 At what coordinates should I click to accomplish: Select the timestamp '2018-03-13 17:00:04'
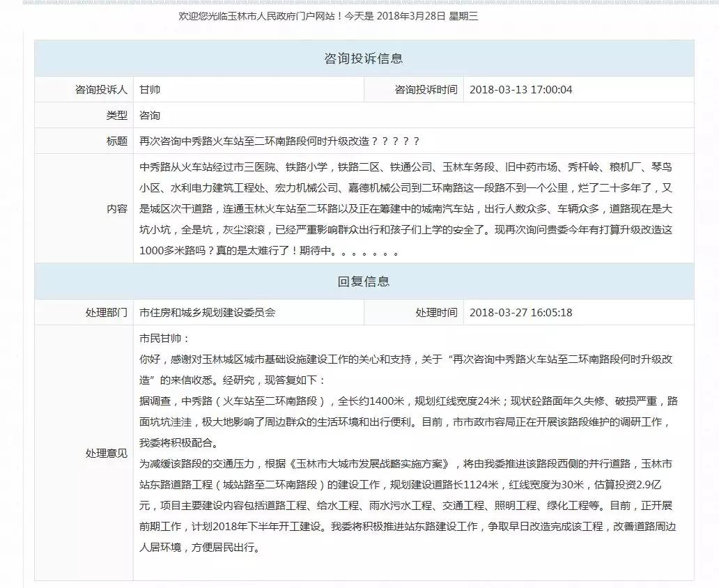(521, 89)
